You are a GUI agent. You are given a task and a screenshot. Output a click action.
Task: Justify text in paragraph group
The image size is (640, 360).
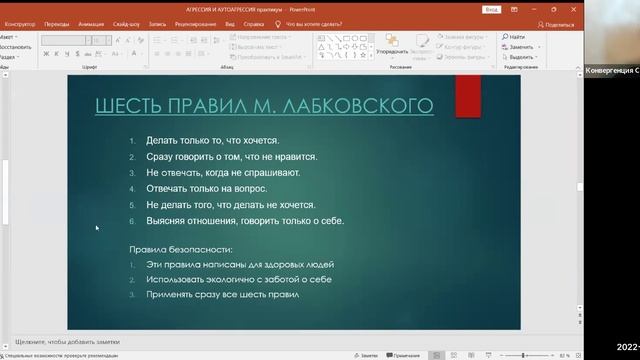[188, 54]
